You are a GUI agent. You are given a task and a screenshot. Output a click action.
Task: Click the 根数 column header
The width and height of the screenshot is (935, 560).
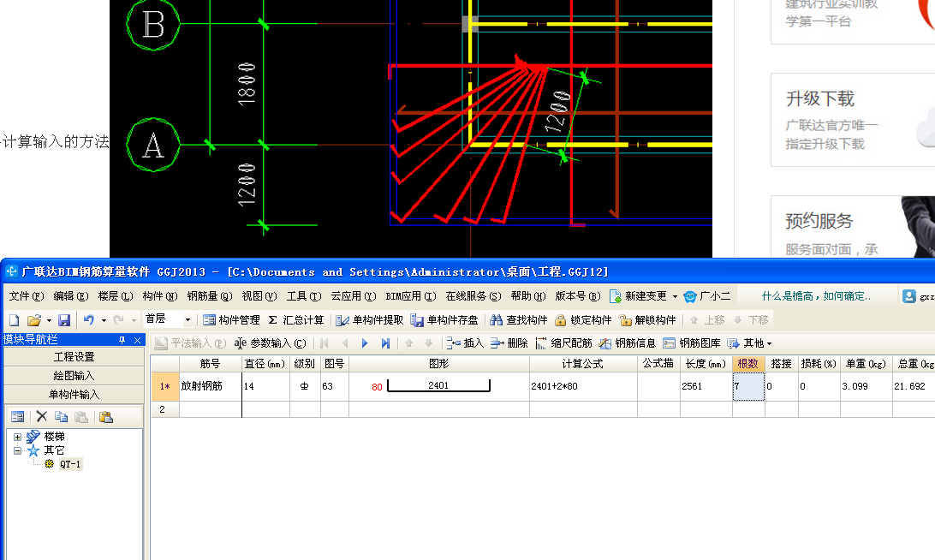(x=747, y=363)
